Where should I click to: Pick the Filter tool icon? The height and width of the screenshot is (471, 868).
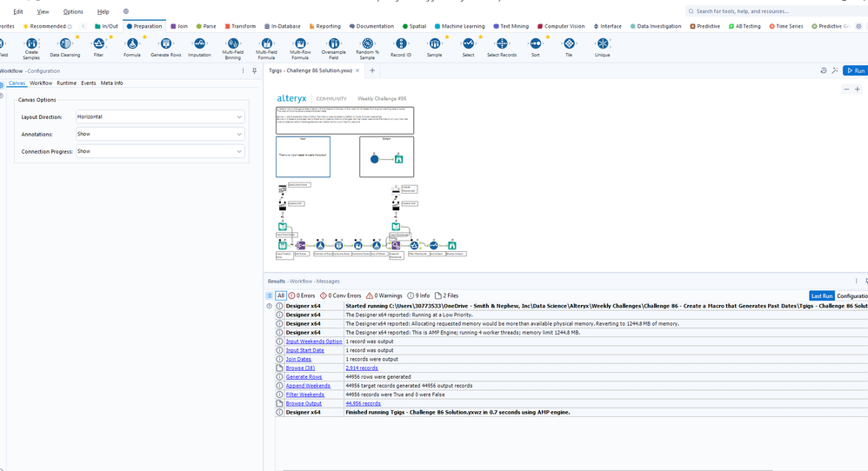[x=98, y=44]
